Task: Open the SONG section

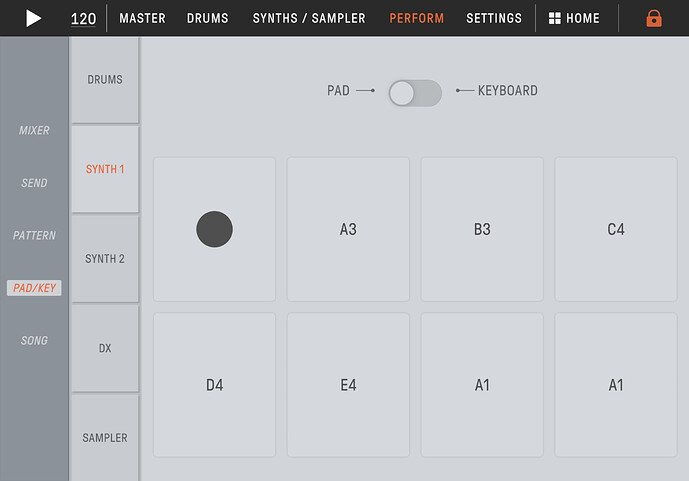Action: [34, 340]
